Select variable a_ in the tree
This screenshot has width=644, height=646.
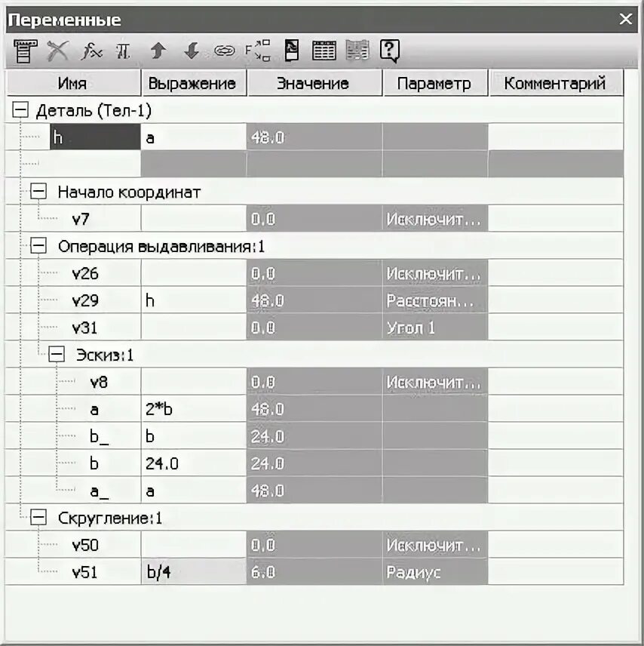(100, 491)
